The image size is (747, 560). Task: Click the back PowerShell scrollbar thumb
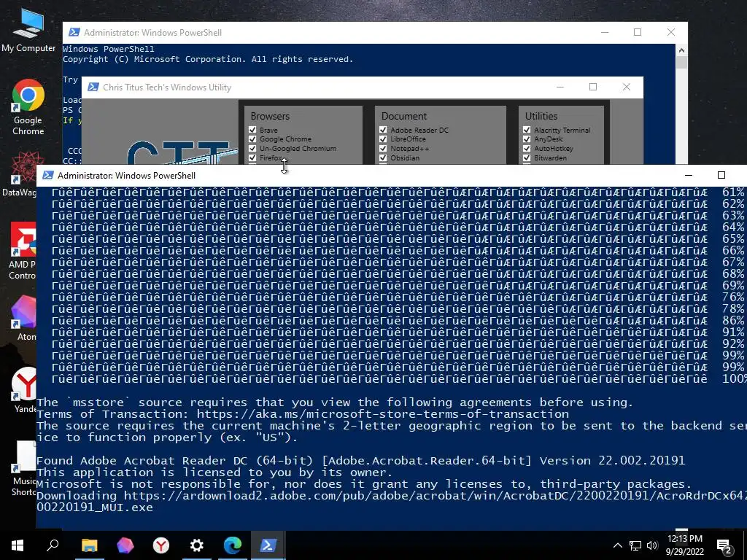click(681, 63)
